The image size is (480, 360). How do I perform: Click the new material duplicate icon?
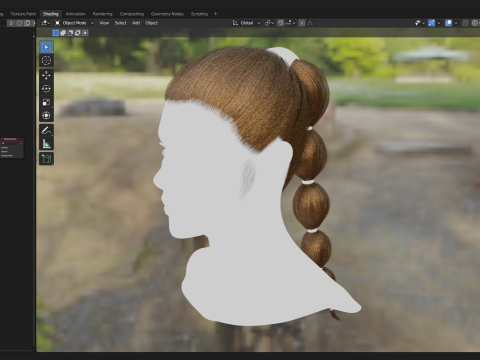[27, 23]
